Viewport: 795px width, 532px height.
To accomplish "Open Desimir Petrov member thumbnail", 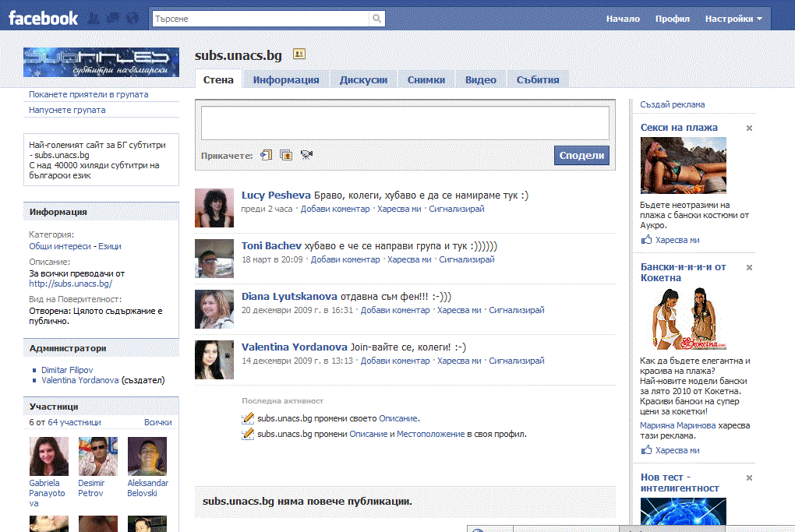I will point(98,456).
